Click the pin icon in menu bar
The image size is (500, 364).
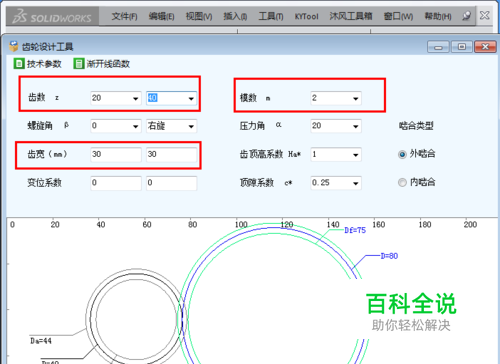467,16
